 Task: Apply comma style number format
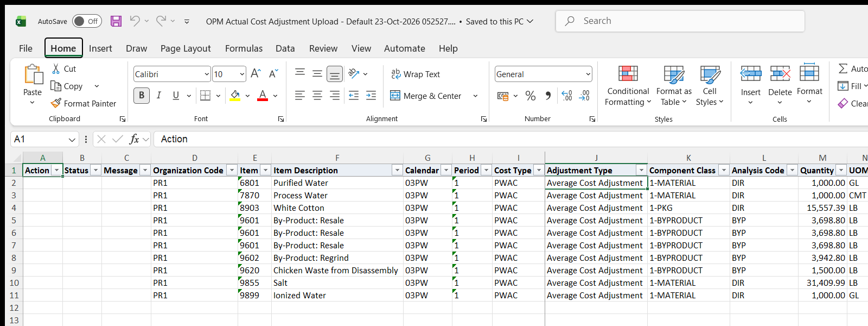point(548,96)
